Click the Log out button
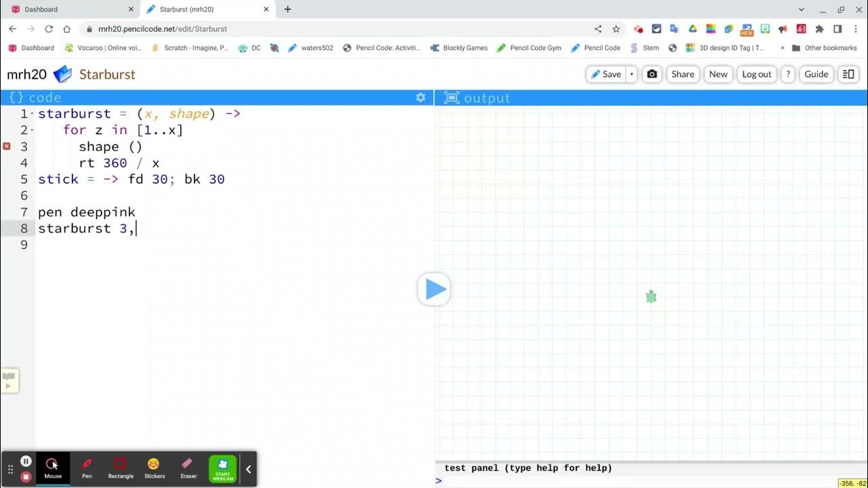This screenshot has width=868, height=488. pos(756,74)
